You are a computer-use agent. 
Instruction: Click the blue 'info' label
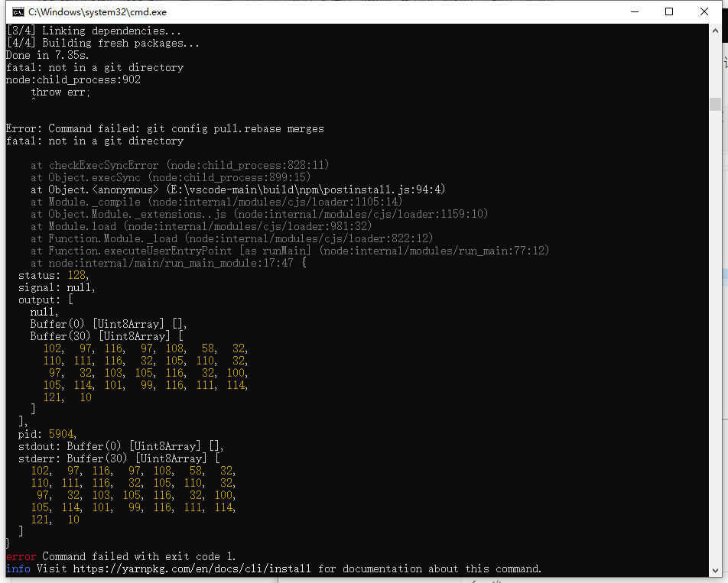click(x=18, y=568)
